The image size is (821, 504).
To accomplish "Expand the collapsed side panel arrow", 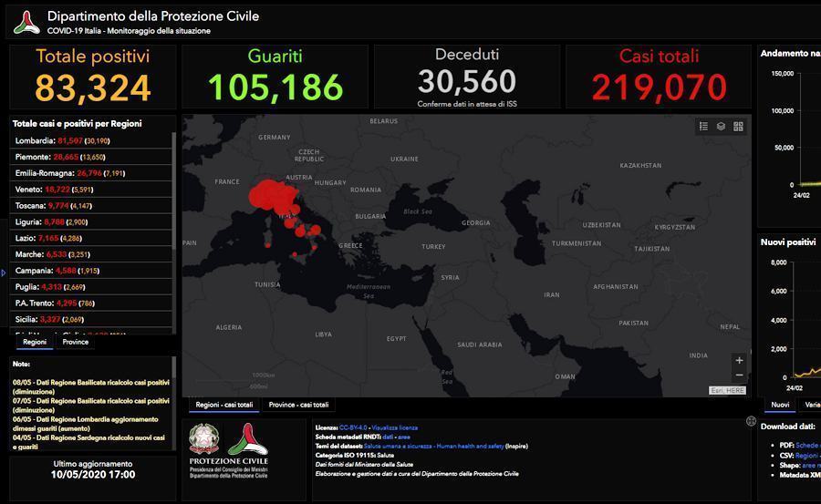I will [3, 273].
